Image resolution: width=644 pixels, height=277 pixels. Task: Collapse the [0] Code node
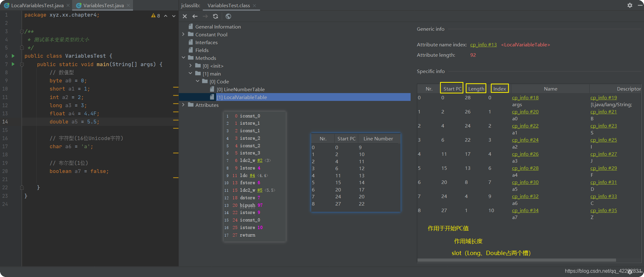(x=198, y=81)
